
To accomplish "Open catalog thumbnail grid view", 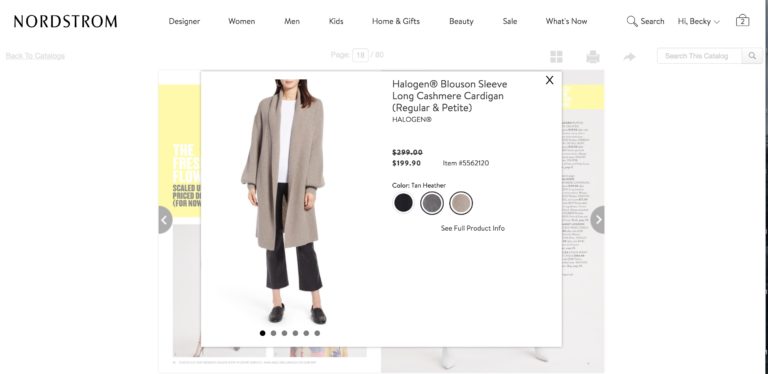I will [556, 57].
